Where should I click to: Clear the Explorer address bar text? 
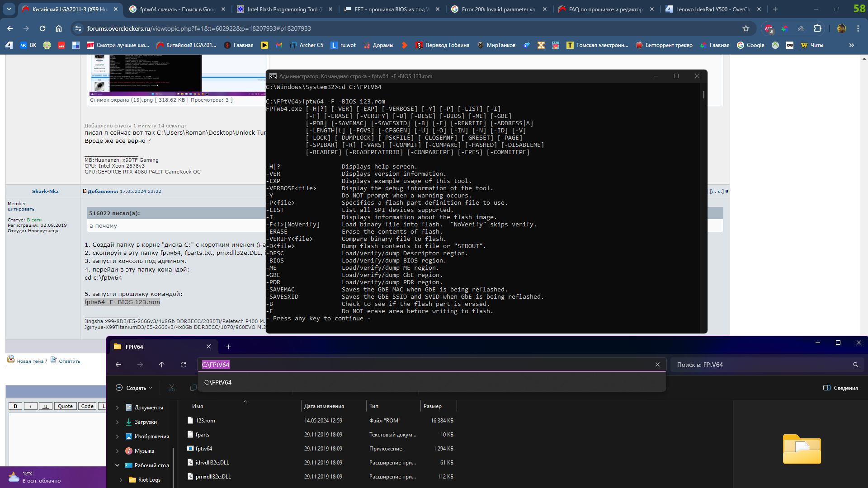pos(657,365)
